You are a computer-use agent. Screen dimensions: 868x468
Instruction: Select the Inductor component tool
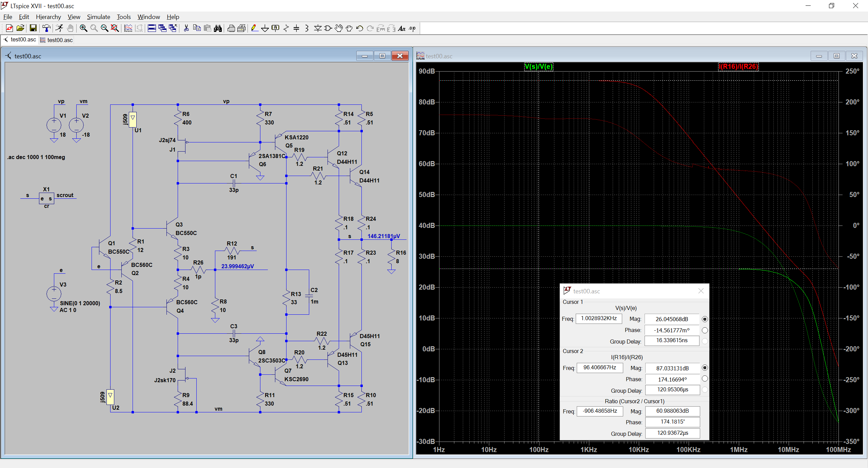click(x=307, y=28)
